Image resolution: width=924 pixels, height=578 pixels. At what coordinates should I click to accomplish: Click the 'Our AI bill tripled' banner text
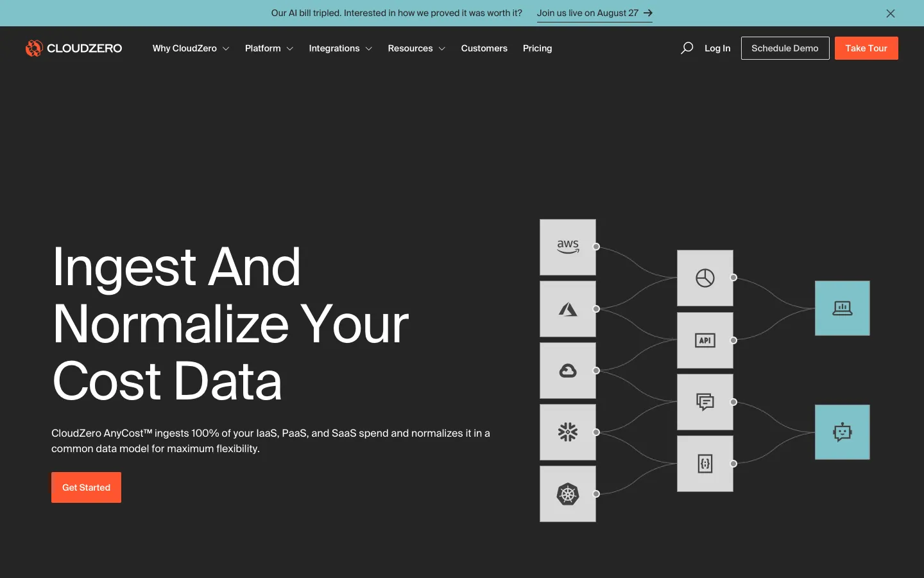pos(397,13)
